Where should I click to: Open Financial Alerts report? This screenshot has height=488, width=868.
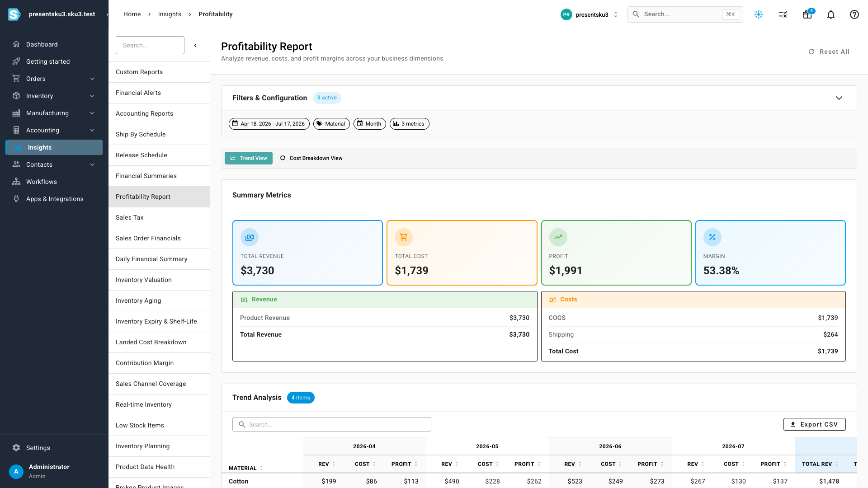click(x=159, y=93)
